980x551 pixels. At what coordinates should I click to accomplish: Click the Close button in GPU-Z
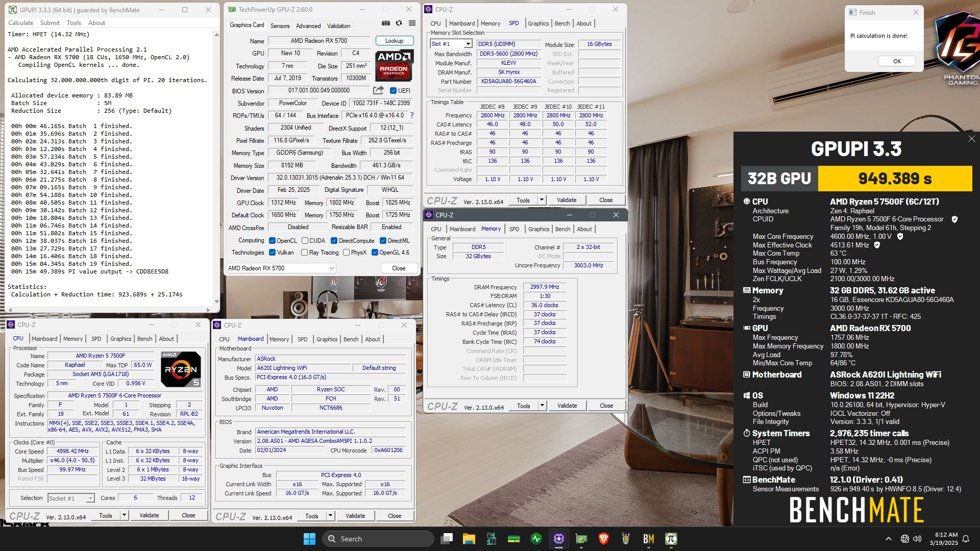click(399, 268)
